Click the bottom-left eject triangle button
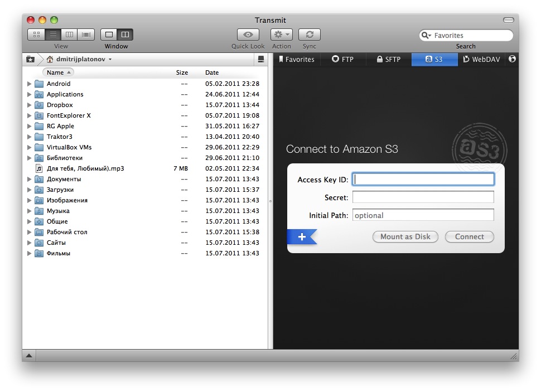This screenshot has width=541, height=392. coord(29,356)
